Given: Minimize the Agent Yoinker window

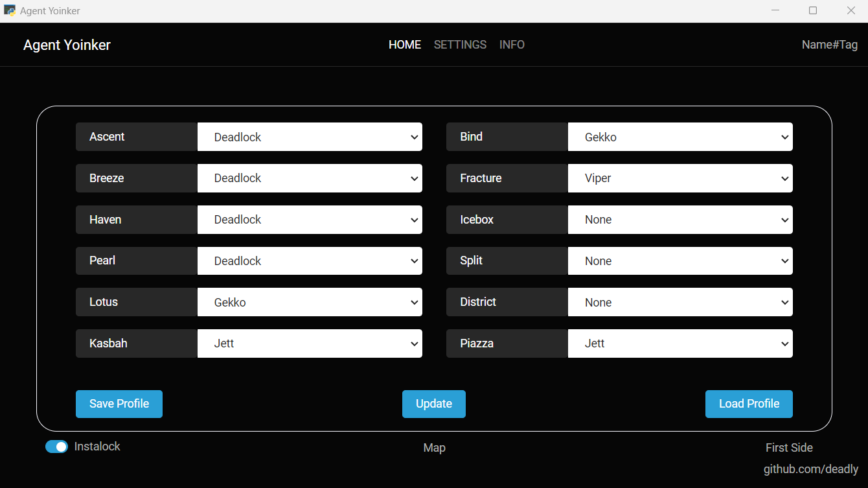Looking at the screenshot, I should coord(775,10).
